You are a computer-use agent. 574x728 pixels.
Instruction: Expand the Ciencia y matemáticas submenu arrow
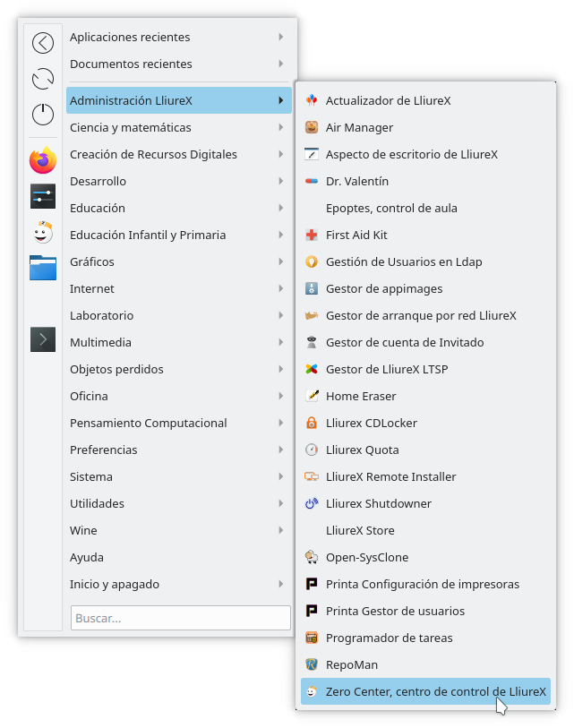point(281,127)
